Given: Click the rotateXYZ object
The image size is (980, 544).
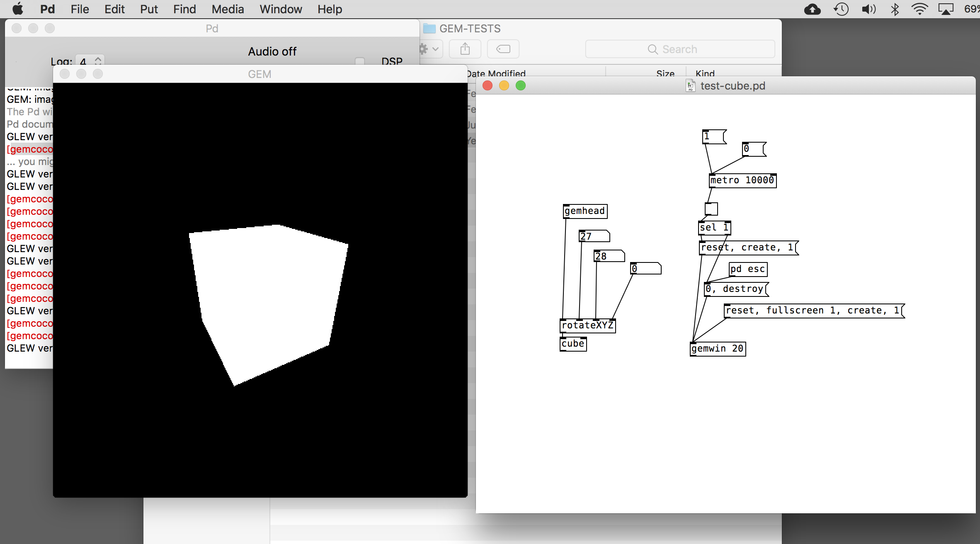Looking at the screenshot, I should [588, 325].
